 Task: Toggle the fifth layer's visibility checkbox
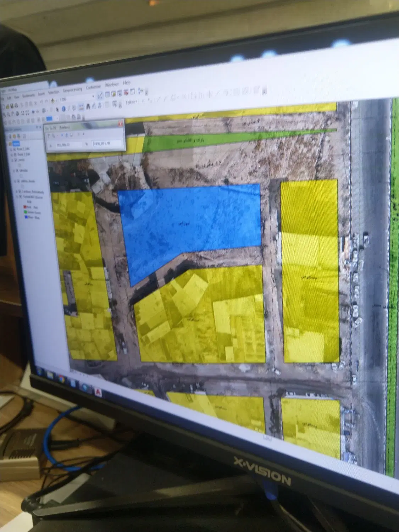pos(18,181)
